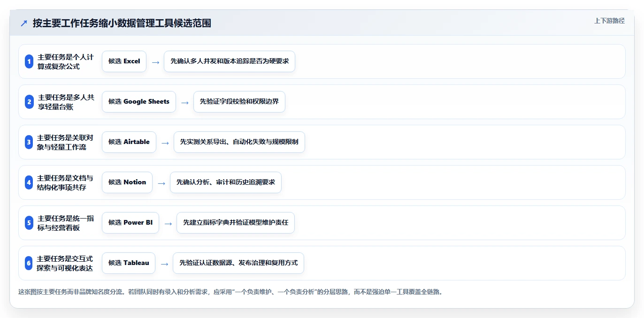This screenshot has width=644, height=318.
Task: Click text 主要任务是多人共享轻量台账
Action: pyautogui.click(x=66, y=102)
